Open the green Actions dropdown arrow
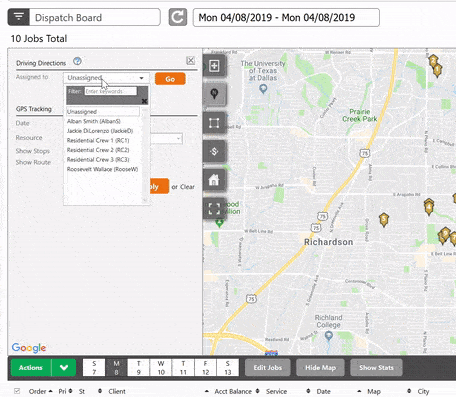The width and height of the screenshot is (456, 397). 64,368
